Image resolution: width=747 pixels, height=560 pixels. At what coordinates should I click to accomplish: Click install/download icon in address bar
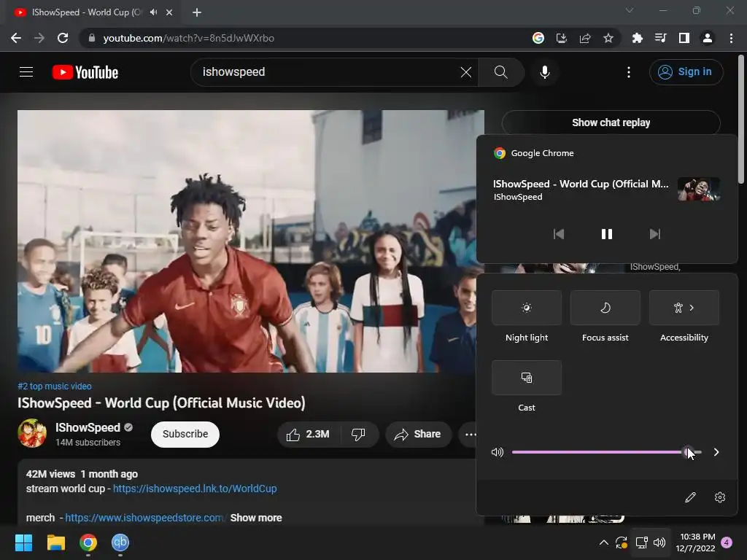(562, 38)
